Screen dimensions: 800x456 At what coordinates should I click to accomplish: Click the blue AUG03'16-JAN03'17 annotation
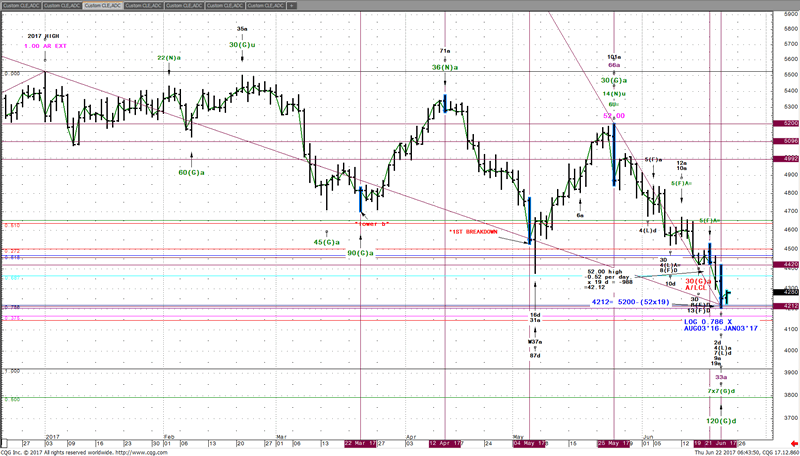720,328
